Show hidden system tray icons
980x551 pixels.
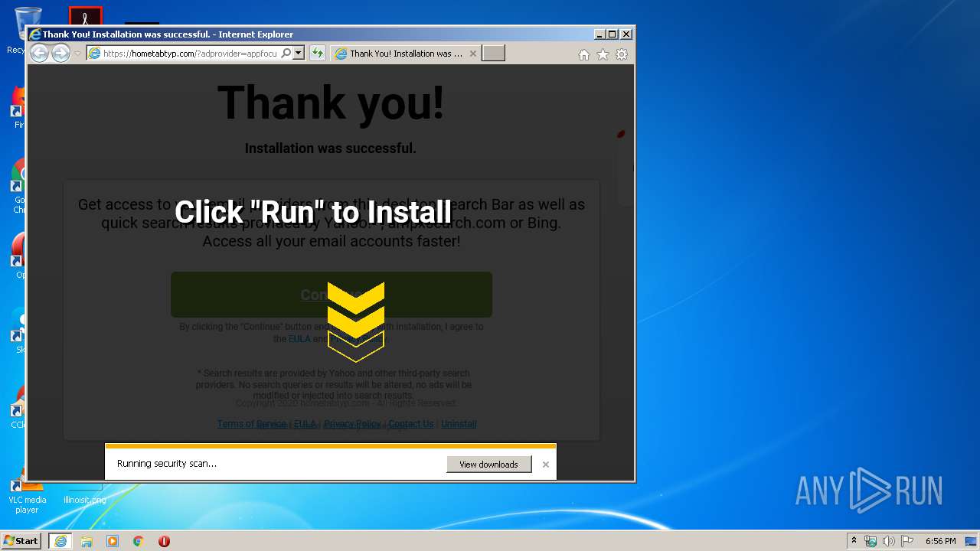(854, 541)
